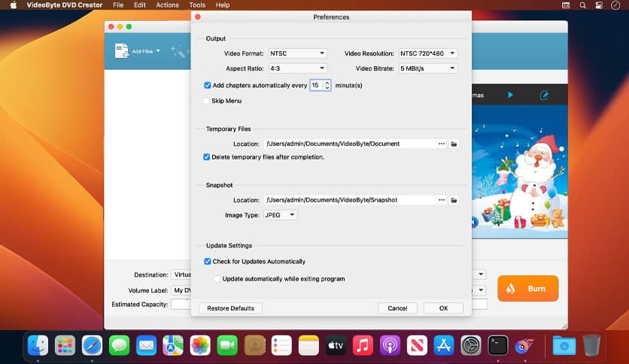Image resolution: width=629 pixels, height=364 pixels.
Task: Open Contacts from the dock
Action: (x=254, y=345)
